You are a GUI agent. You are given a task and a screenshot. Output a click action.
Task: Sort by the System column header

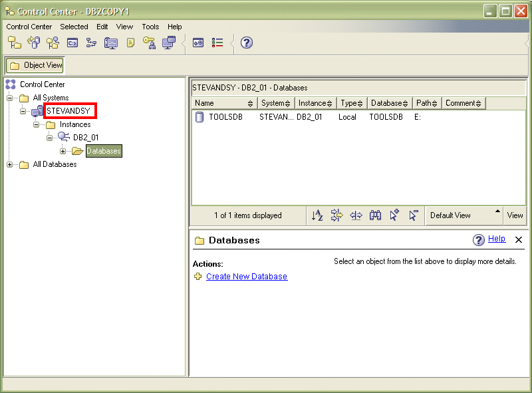pyautogui.click(x=276, y=103)
